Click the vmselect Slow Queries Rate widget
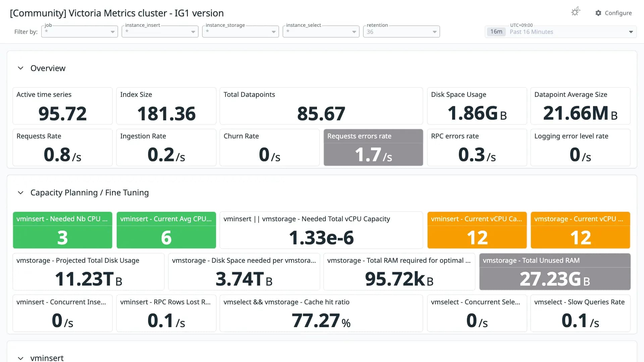 pyautogui.click(x=580, y=313)
